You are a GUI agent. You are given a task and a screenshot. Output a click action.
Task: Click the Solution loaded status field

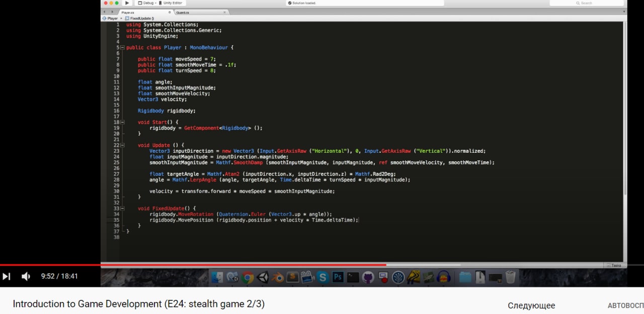(365, 3)
